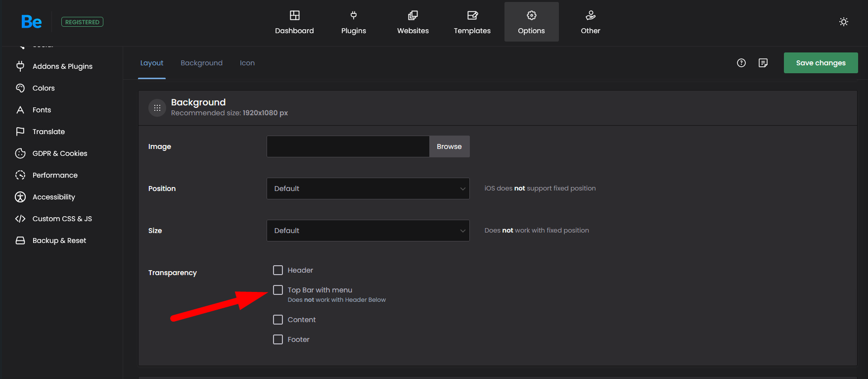Click the Performance gauge icon
The height and width of the screenshot is (379, 868).
tap(20, 175)
